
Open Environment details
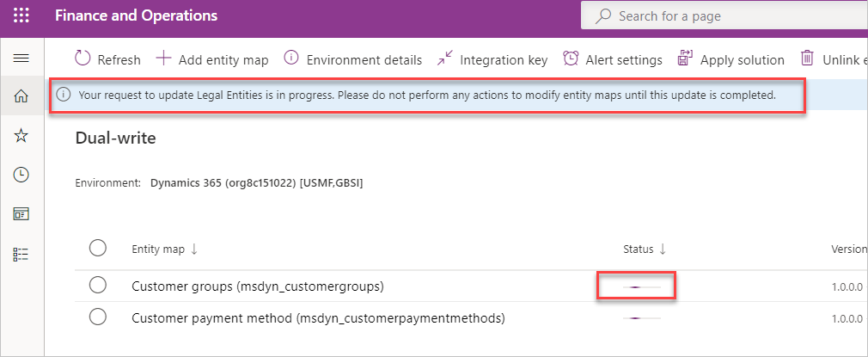tap(364, 60)
